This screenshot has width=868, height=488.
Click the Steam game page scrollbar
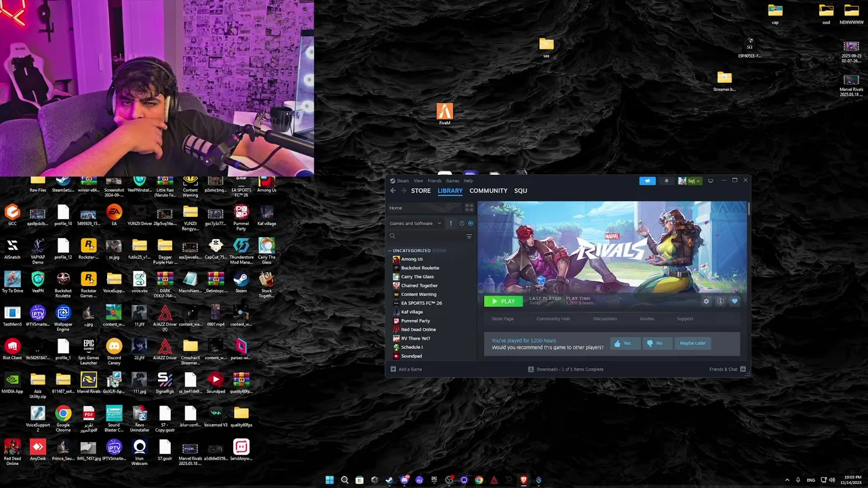point(749,209)
